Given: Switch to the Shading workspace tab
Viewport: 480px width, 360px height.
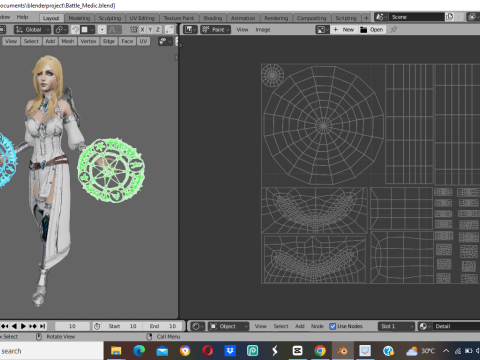Looking at the screenshot, I should [213, 18].
